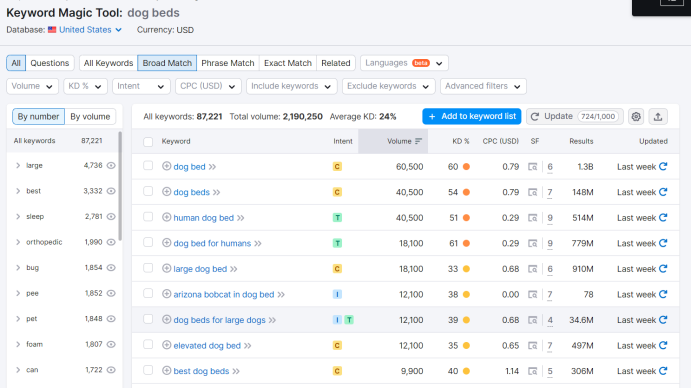The image size is (692, 389).
Task: Open 'dog beds for large dogs' keyword link
Action: pyautogui.click(x=219, y=320)
